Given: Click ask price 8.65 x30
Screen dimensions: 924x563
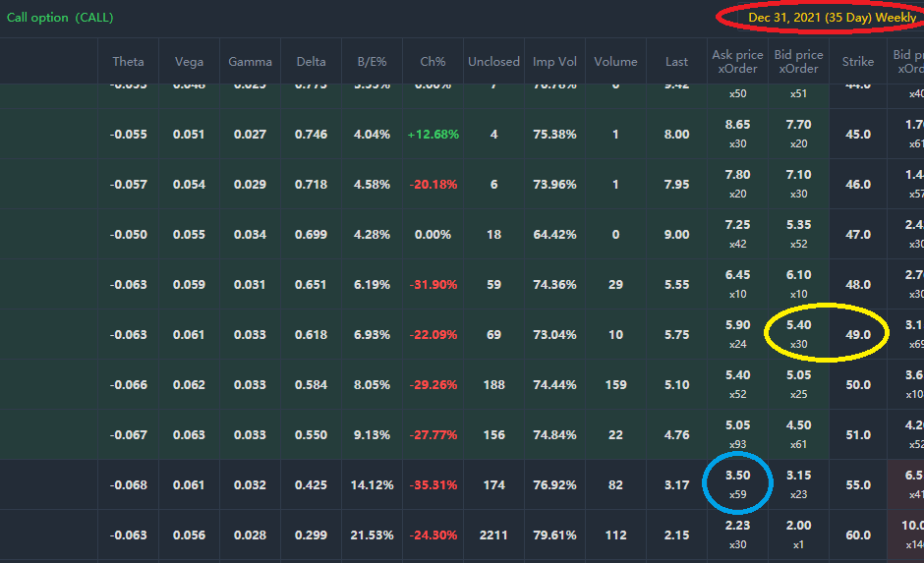Looking at the screenshot, I should [738, 134].
